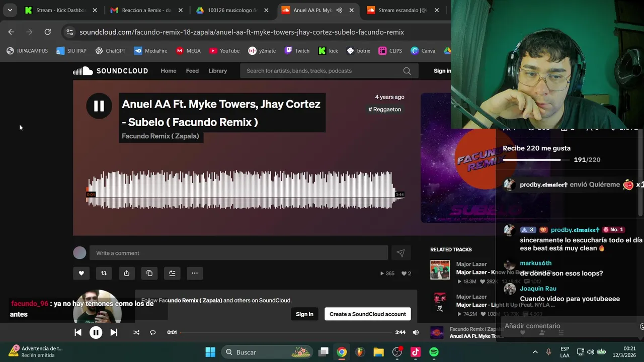Close the Stream escandalo tab
This screenshot has height=362, width=644.
[437, 10]
